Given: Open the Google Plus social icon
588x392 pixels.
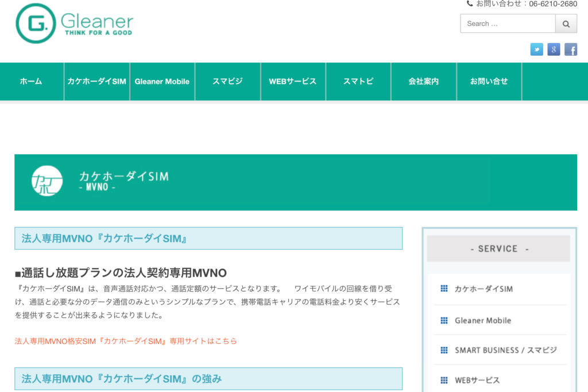Looking at the screenshot, I should [x=554, y=49].
